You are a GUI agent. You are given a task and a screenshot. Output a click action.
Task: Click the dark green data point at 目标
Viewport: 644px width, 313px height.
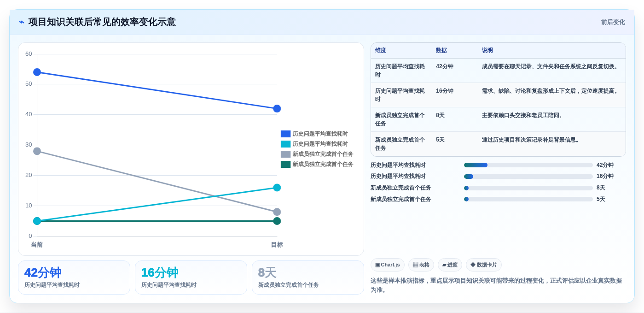(277, 221)
